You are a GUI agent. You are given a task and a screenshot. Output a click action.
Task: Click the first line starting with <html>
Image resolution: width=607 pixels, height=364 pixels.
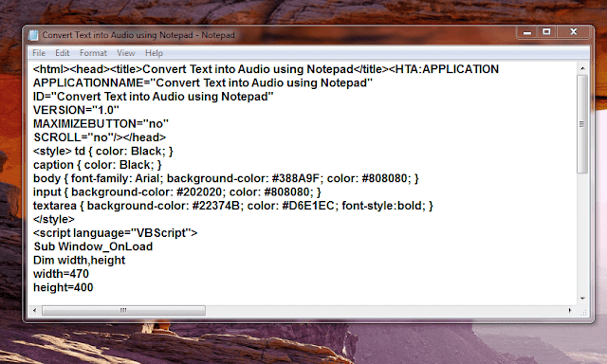[266, 69]
